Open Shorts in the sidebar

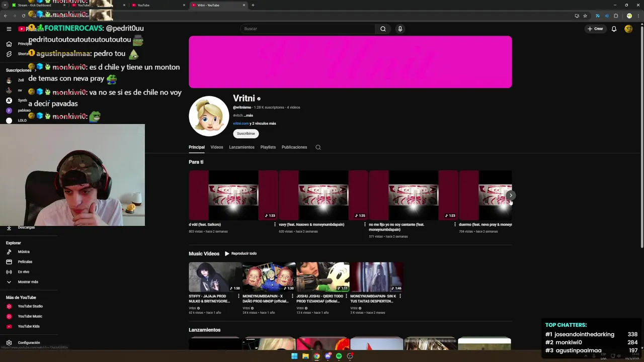tap(17, 54)
